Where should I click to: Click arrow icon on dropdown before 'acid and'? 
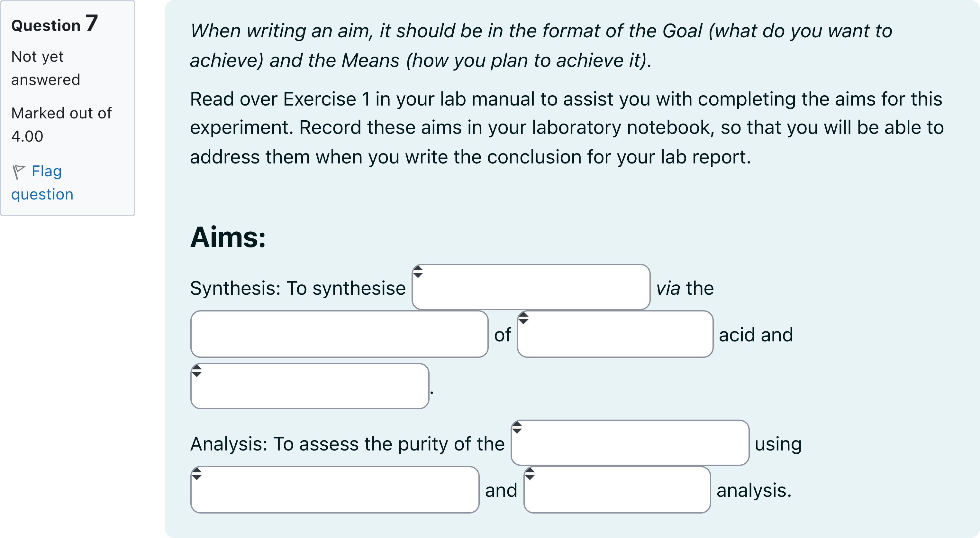(x=523, y=318)
